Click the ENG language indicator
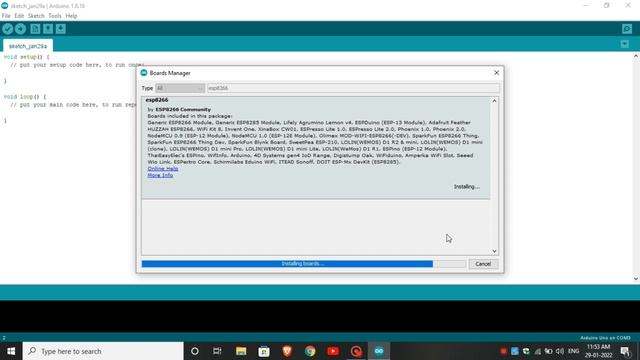Viewport: 640px width, 360px height. (x=573, y=351)
